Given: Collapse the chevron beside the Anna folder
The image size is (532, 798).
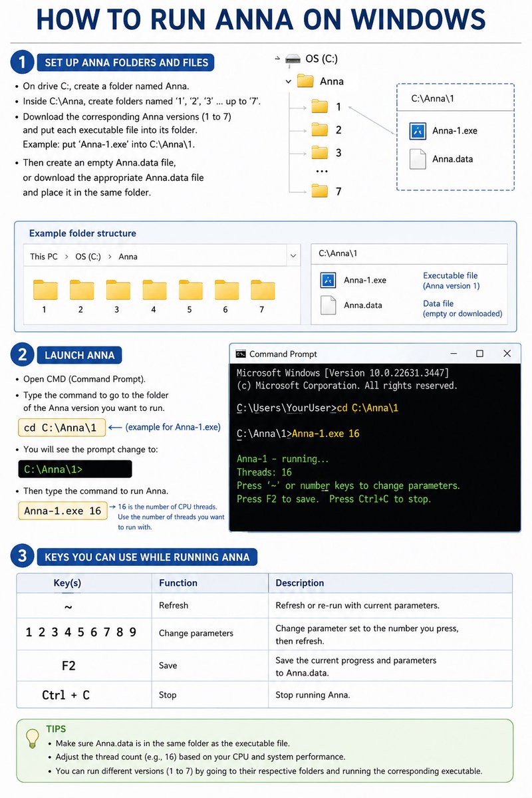Looking at the screenshot, I should click(289, 81).
